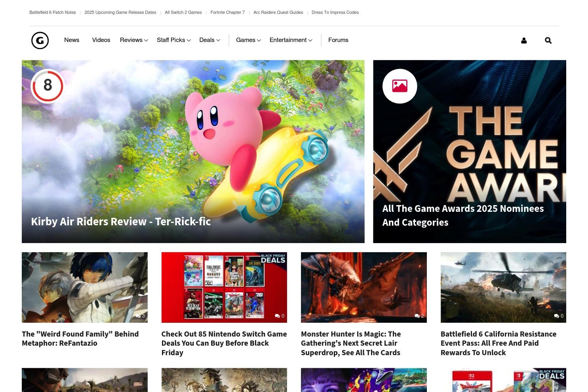Open the Staff Picks menu label
Image resolution: width=588 pixels, height=392 pixels.
click(x=171, y=40)
